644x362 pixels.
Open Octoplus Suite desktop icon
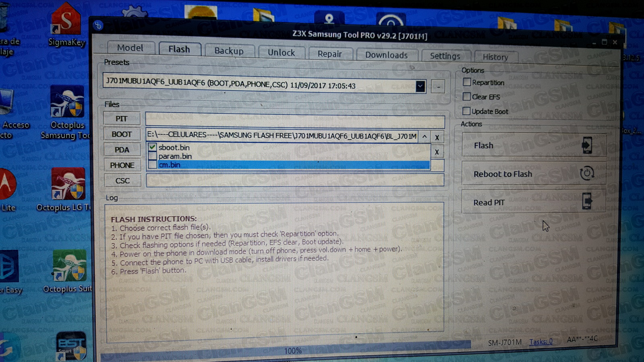(x=69, y=271)
